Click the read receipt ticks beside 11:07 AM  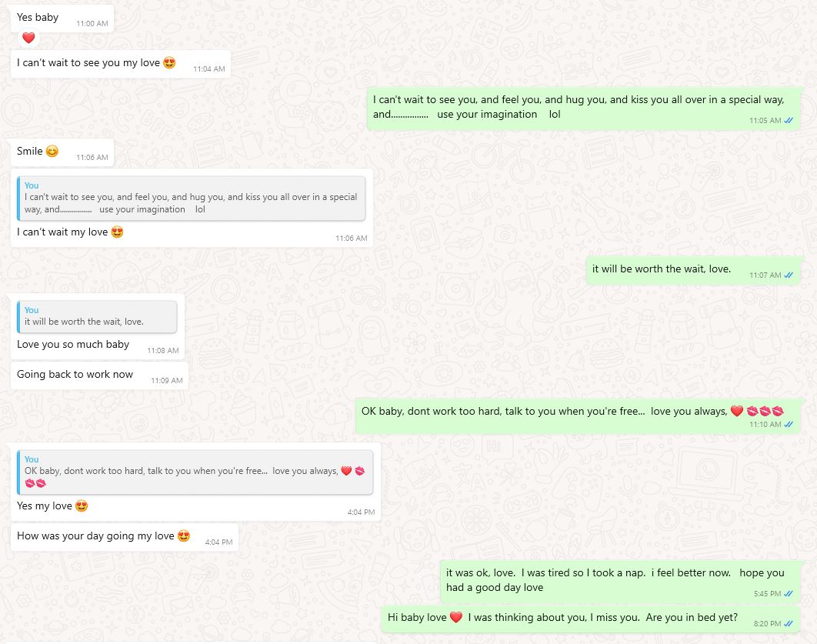coord(789,275)
